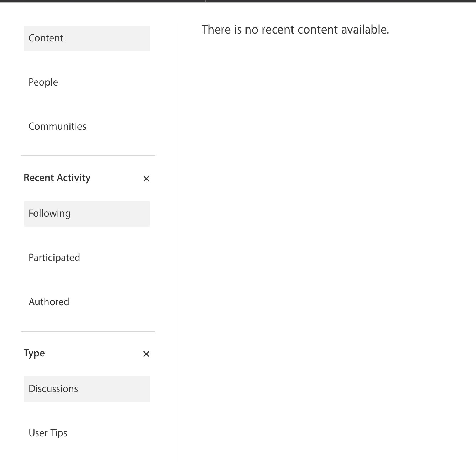This screenshot has height=462, width=476.
Task: Close the Type filter group
Action: [x=146, y=354]
